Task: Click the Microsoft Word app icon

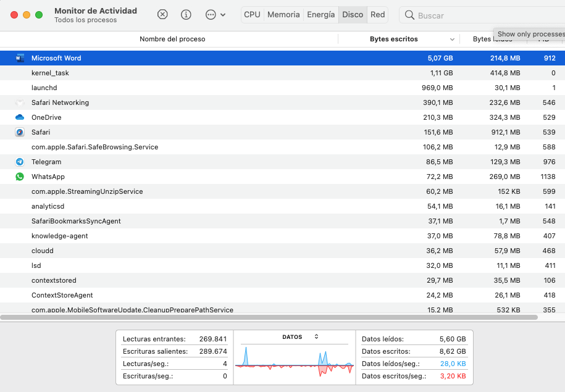Action: 20,58
